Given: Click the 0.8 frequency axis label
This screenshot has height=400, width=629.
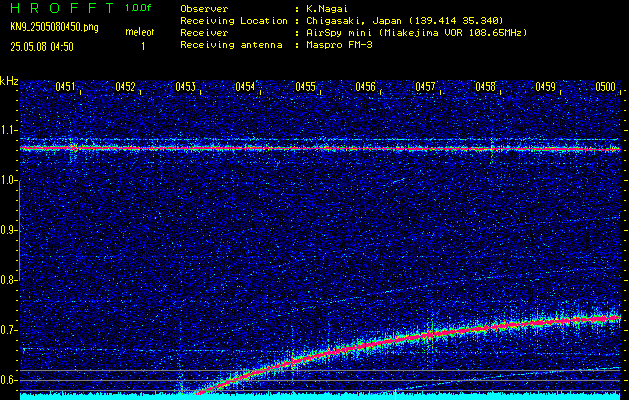Looking at the screenshot, I should tap(9, 280).
